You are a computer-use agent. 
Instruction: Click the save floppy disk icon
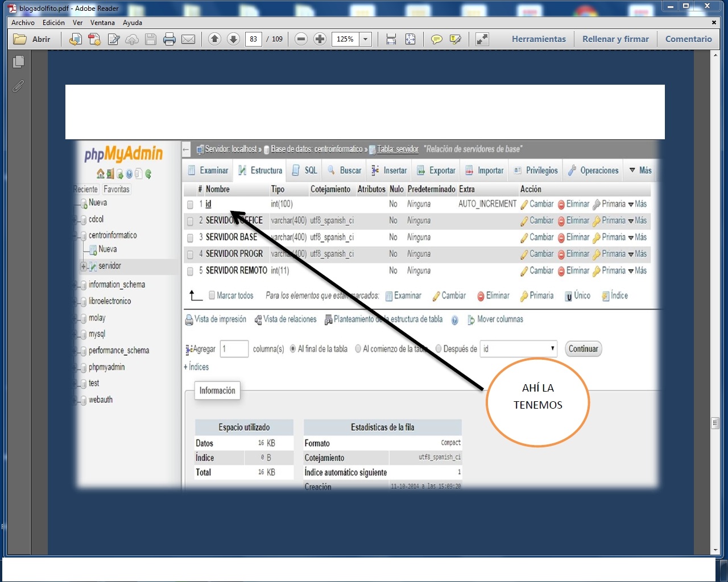[x=151, y=39]
